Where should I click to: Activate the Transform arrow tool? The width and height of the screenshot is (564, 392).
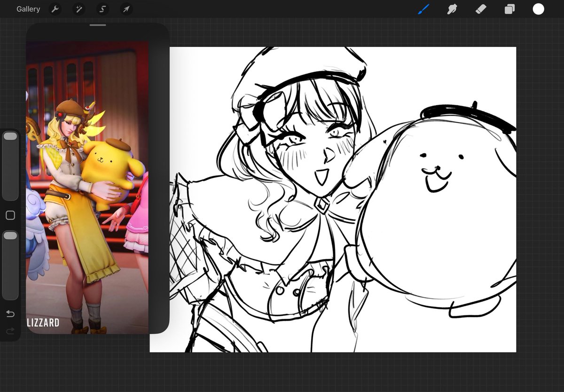126,9
